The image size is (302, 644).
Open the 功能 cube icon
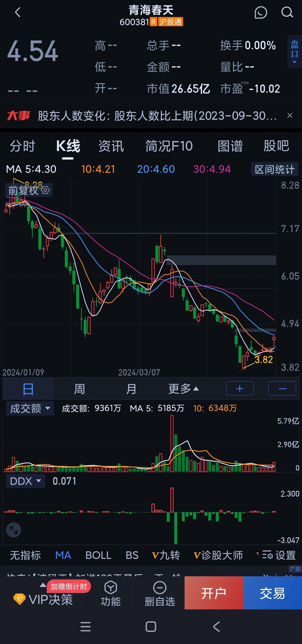(x=111, y=594)
